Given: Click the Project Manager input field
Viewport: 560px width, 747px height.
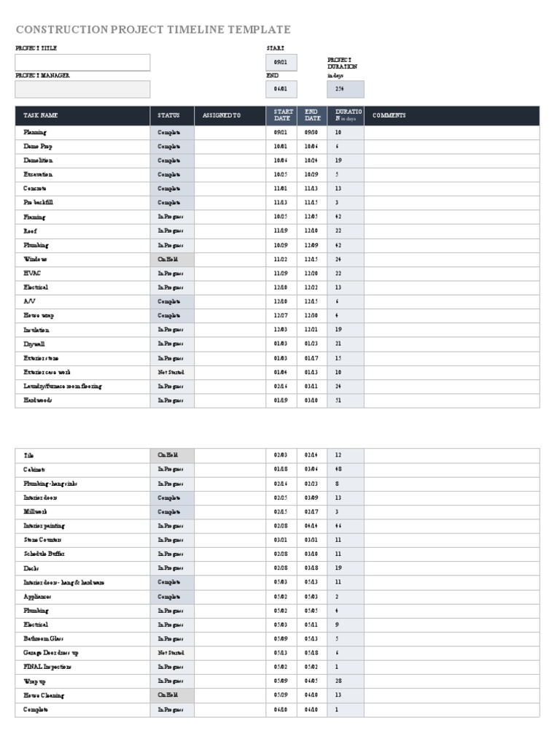Looking at the screenshot, I should 82,89.
